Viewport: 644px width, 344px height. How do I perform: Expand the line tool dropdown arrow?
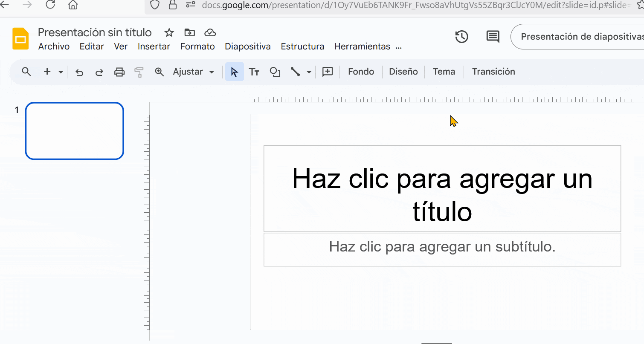(309, 72)
